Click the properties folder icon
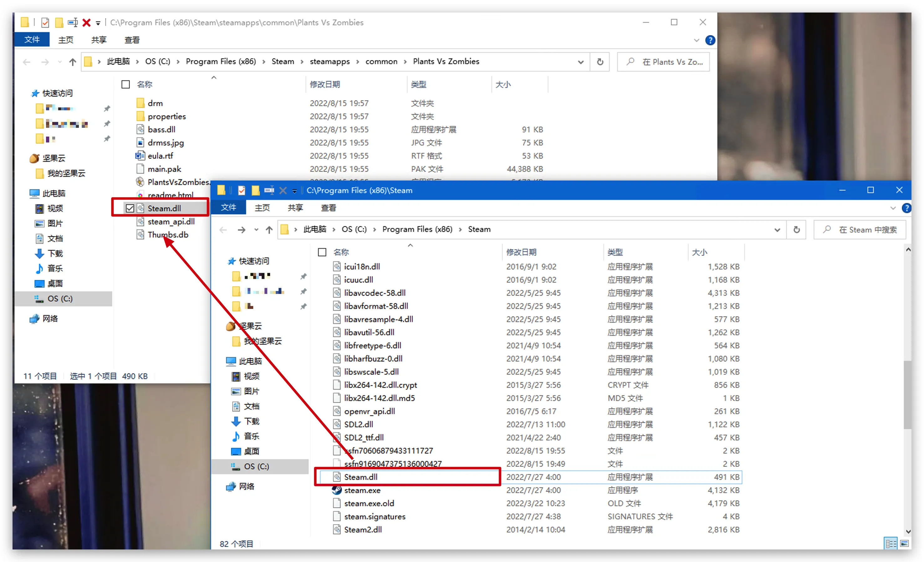Viewport: 924px width, 562px height. click(x=140, y=116)
